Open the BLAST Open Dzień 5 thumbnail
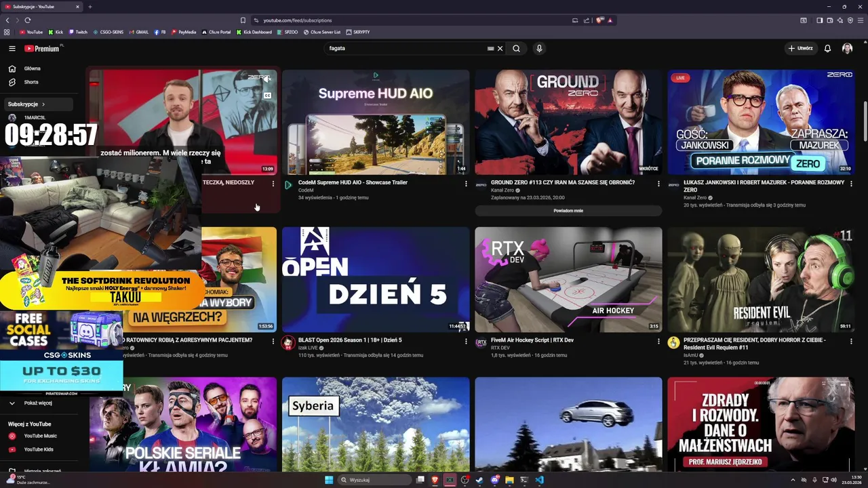868x488 pixels. pos(376,279)
